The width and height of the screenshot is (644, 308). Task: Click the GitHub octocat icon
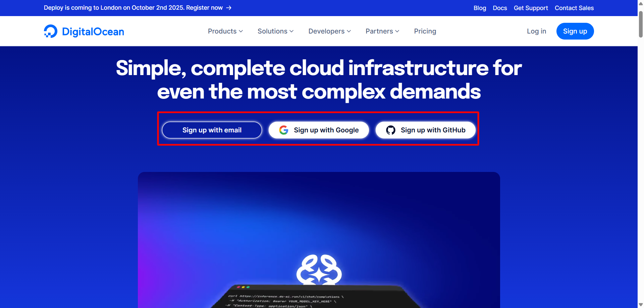(x=391, y=130)
